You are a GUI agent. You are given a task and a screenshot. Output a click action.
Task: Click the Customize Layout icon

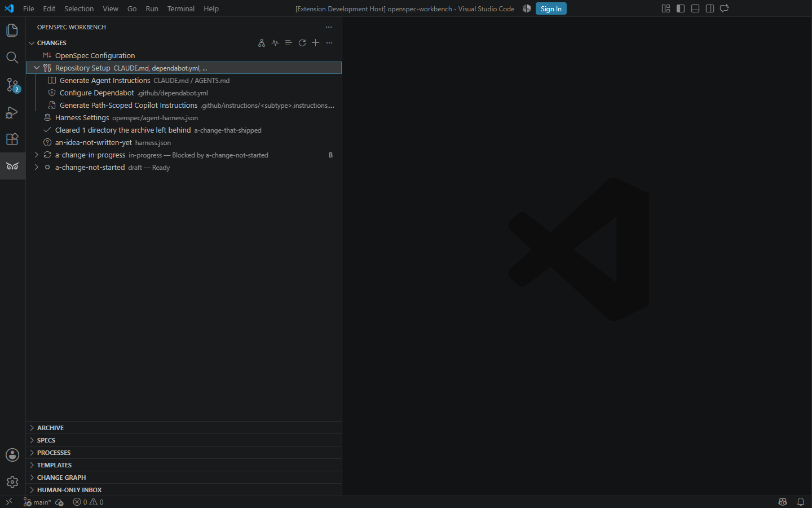coord(666,8)
